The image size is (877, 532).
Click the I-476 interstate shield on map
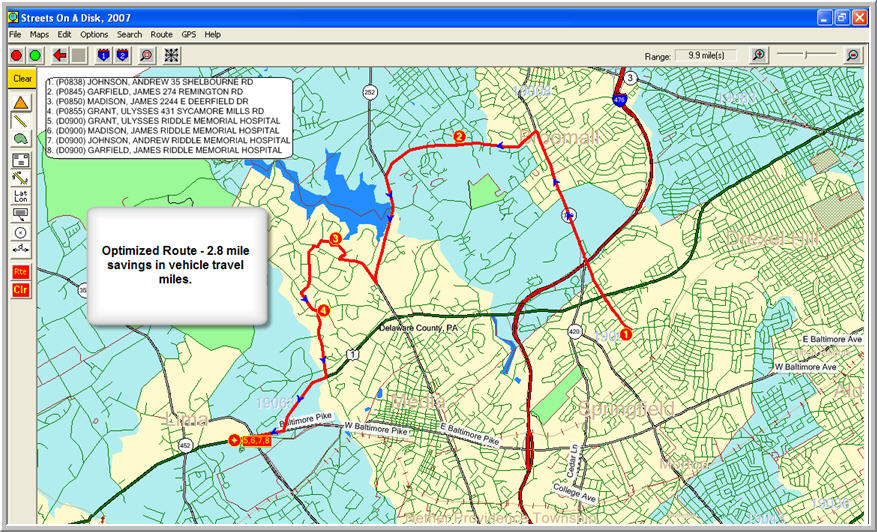pos(619,100)
